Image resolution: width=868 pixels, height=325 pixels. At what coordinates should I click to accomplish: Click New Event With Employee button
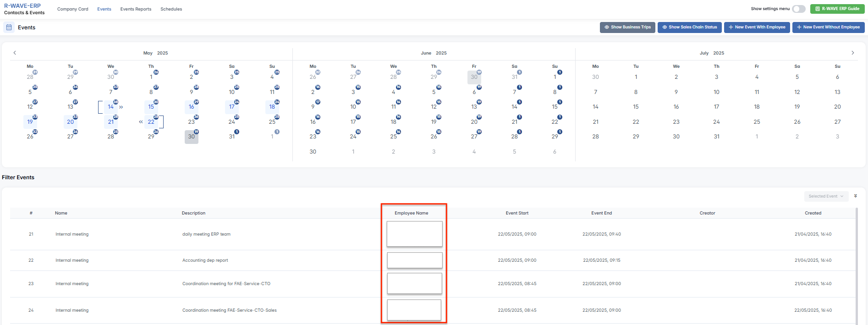point(757,27)
